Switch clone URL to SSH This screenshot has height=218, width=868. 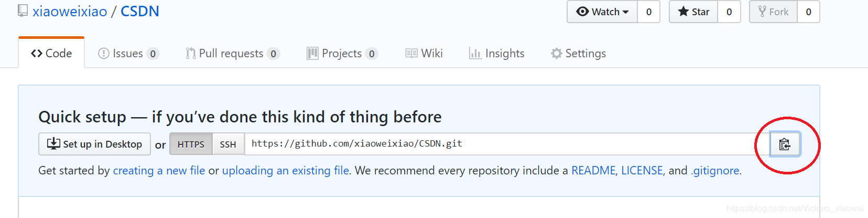[228, 144]
